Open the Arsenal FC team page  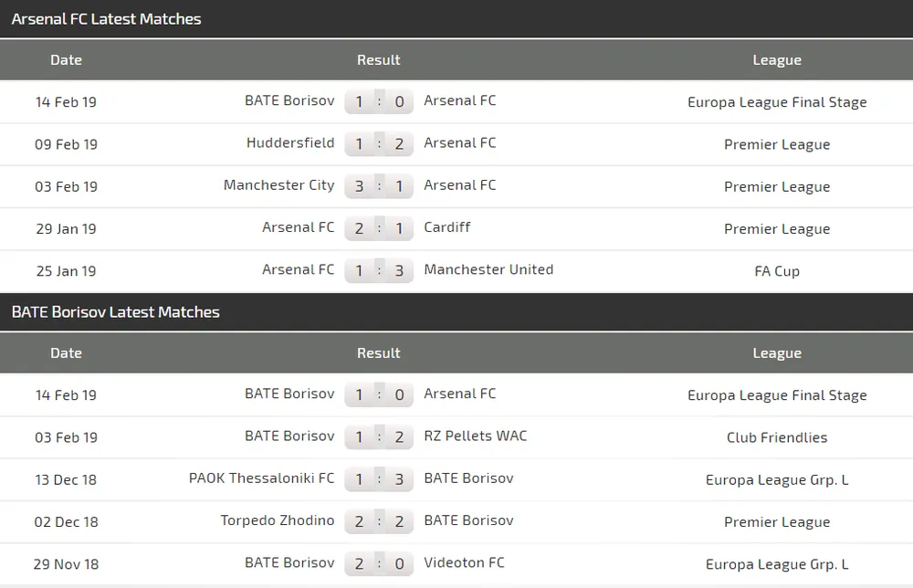(460, 101)
